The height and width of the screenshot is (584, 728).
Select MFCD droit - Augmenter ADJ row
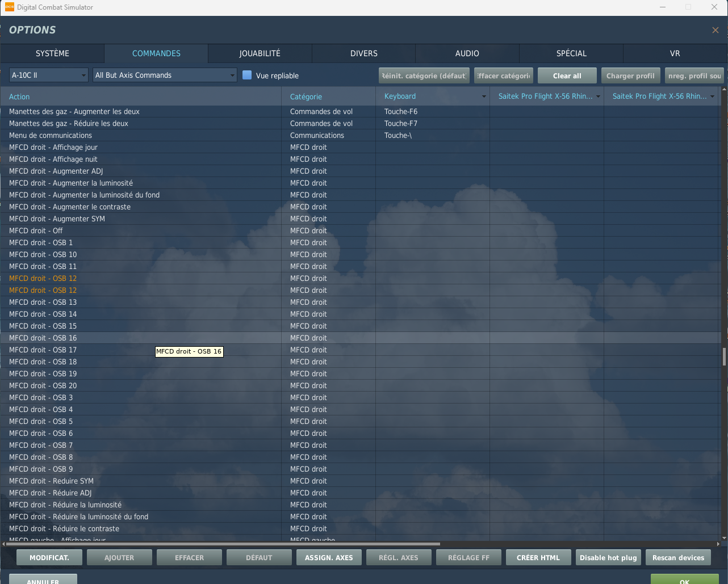point(360,171)
